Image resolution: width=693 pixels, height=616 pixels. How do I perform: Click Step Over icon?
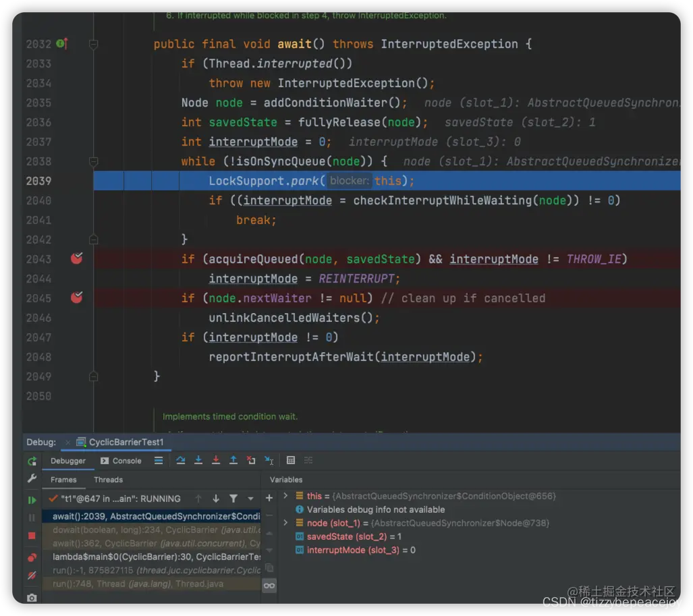pyautogui.click(x=180, y=460)
